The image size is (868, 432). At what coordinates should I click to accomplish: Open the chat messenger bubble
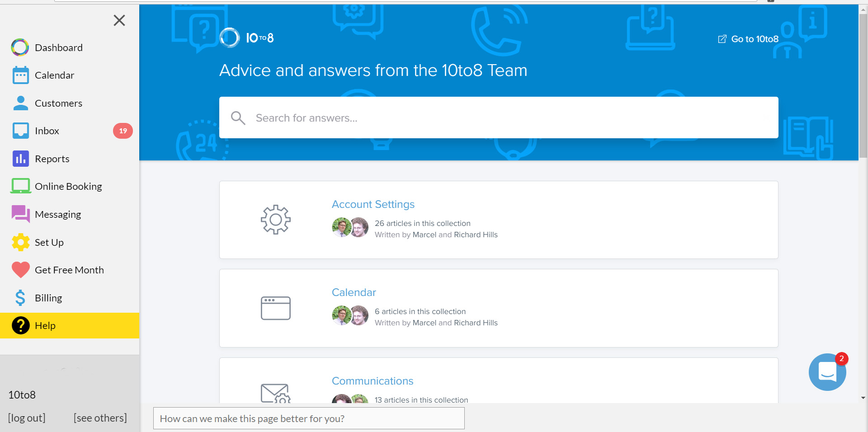tap(827, 372)
